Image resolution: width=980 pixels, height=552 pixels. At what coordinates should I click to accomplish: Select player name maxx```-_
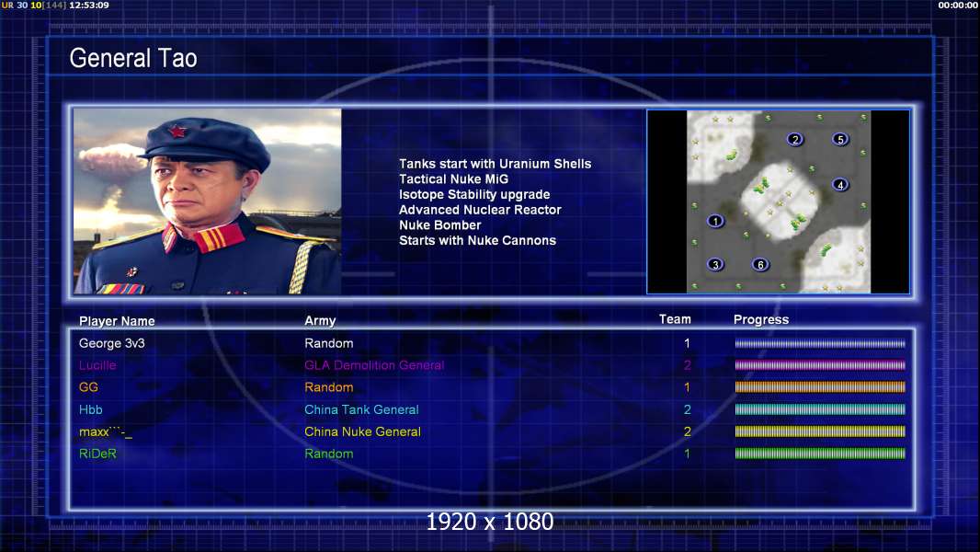pos(106,431)
